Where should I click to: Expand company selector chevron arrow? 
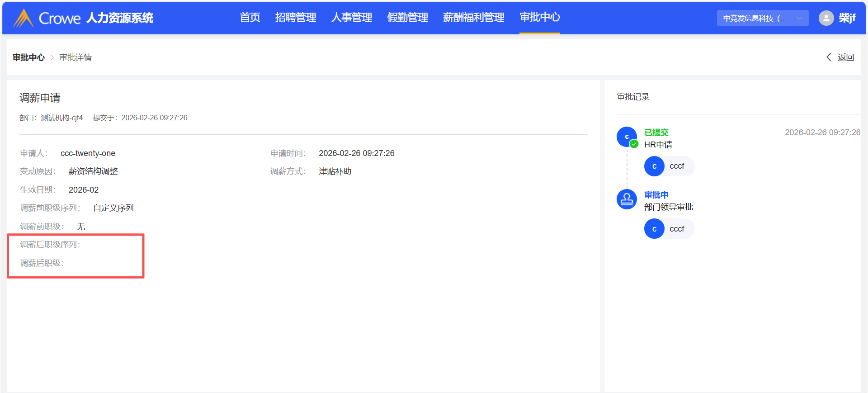(x=799, y=19)
